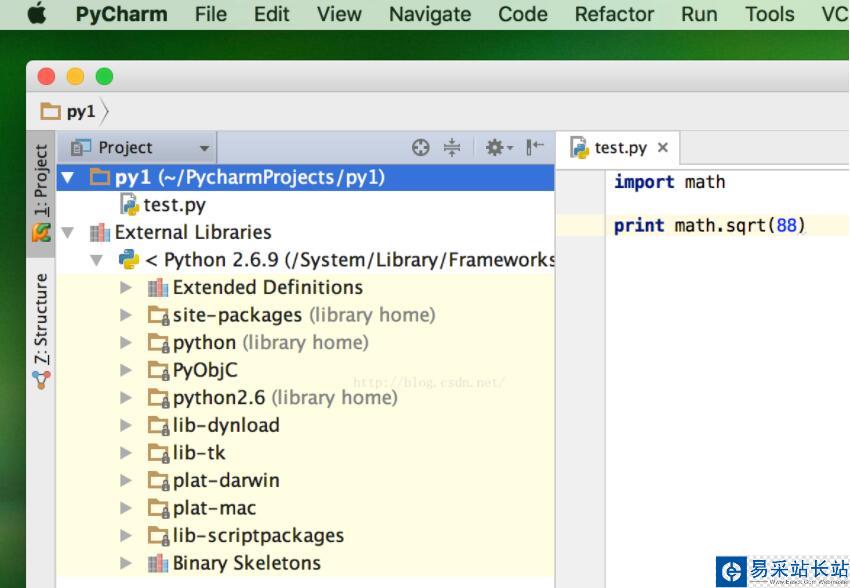Select test.py in the project tree

tap(174, 205)
